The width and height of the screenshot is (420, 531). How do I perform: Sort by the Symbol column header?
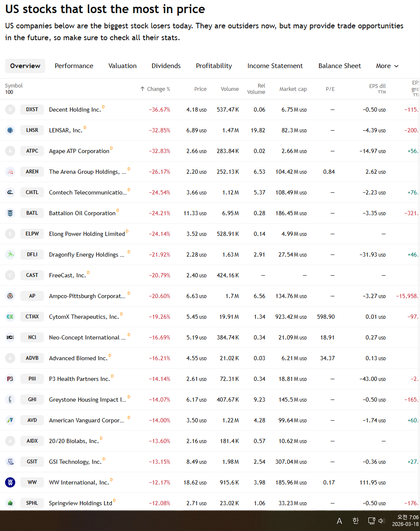(14, 86)
